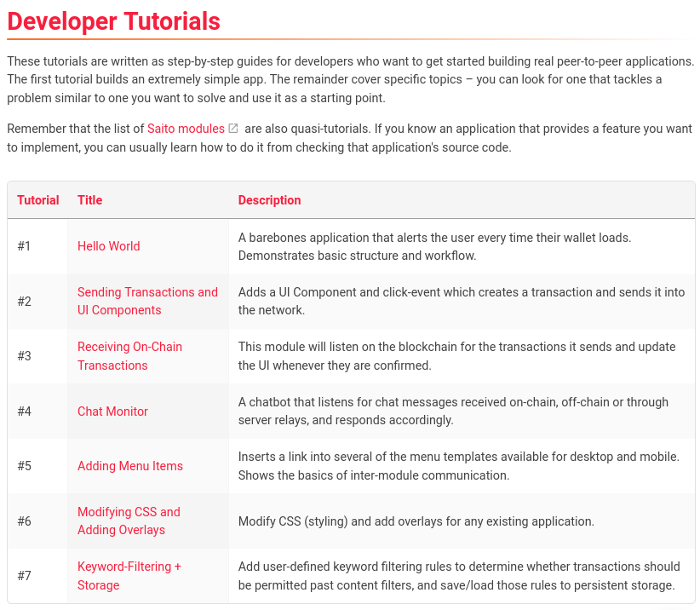Viewport: 700px width, 610px height.
Task: Select the #5 tutorial number cell
Action: [x=37, y=466]
